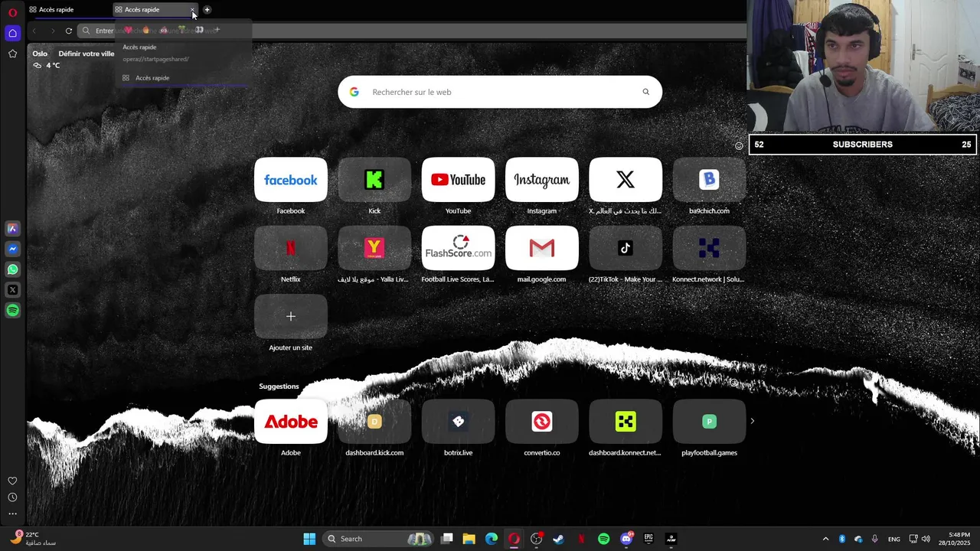Open Spotify player in Opera sidebar

12,311
